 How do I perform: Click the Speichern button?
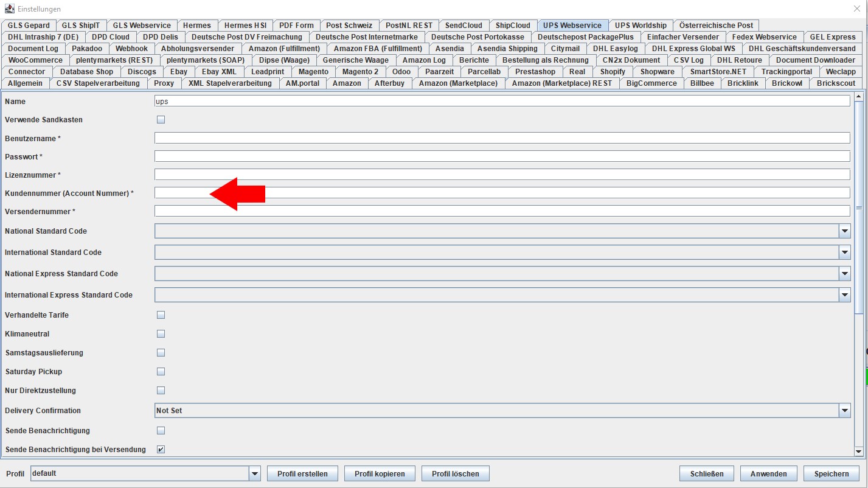click(832, 474)
